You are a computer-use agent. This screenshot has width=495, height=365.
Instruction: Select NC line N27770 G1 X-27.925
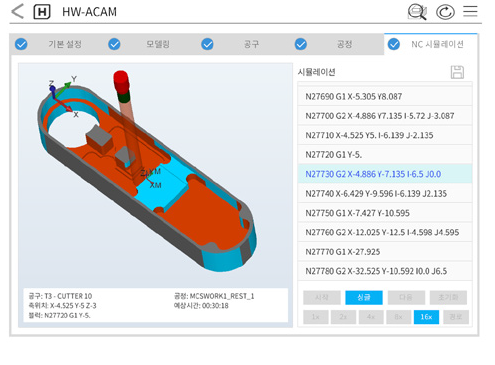pyautogui.click(x=385, y=251)
